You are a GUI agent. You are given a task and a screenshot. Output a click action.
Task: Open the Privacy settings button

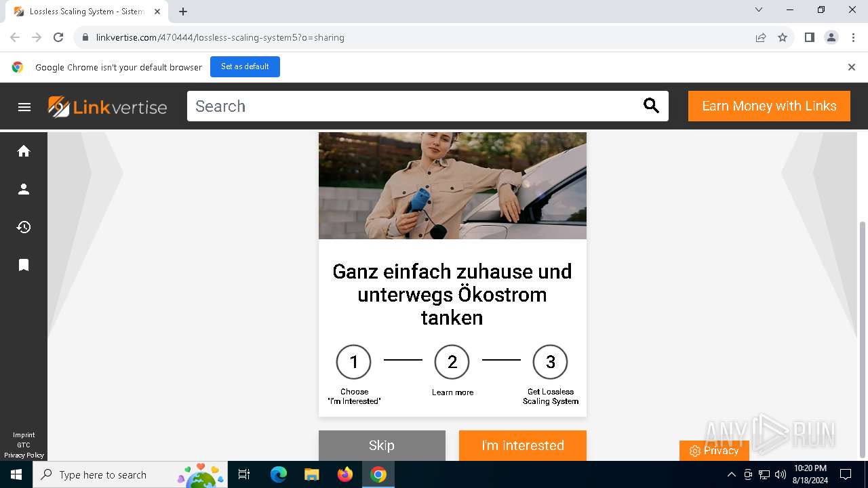click(714, 451)
